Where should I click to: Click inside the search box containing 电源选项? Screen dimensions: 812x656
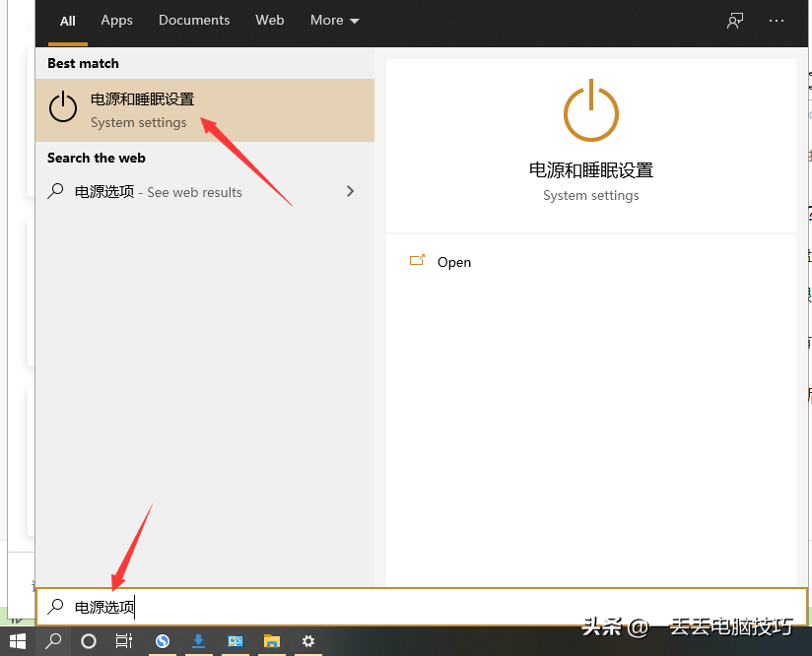[394, 607]
